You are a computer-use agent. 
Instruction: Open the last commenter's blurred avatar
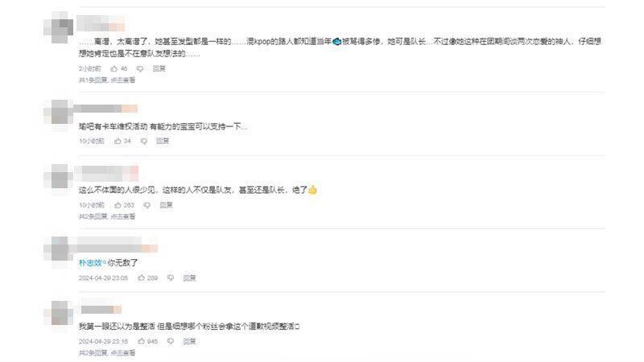coord(59,314)
